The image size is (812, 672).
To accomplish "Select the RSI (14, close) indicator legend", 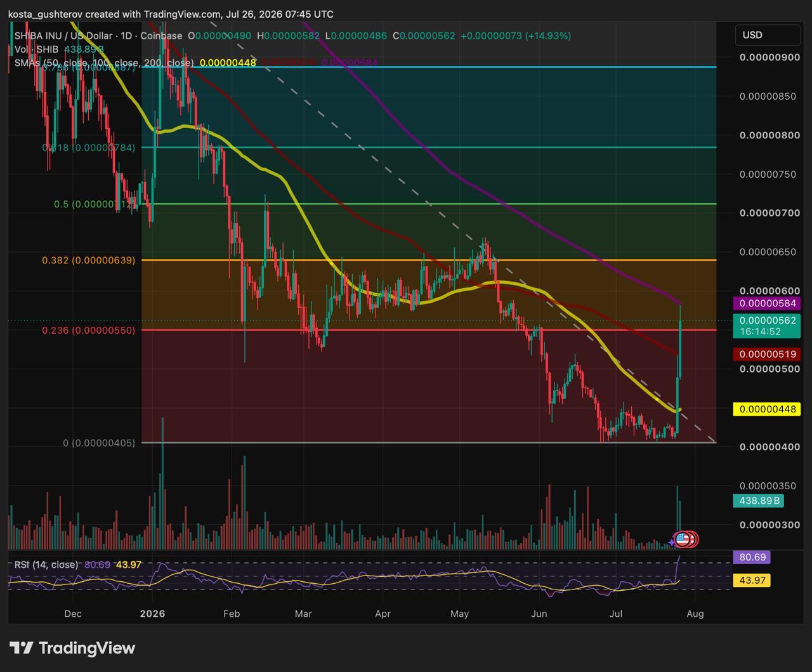I will [45, 565].
